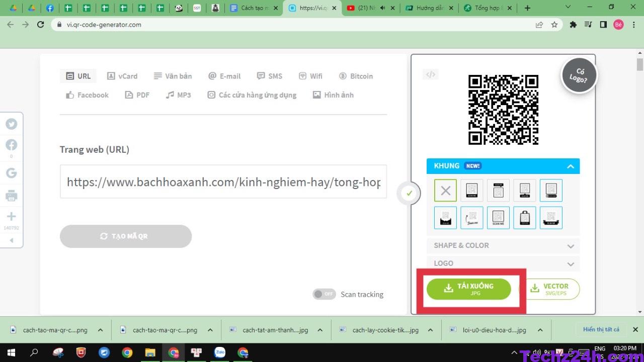
Task: Open the Chrome three-dot menu
Action: pyautogui.click(x=633, y=25)
